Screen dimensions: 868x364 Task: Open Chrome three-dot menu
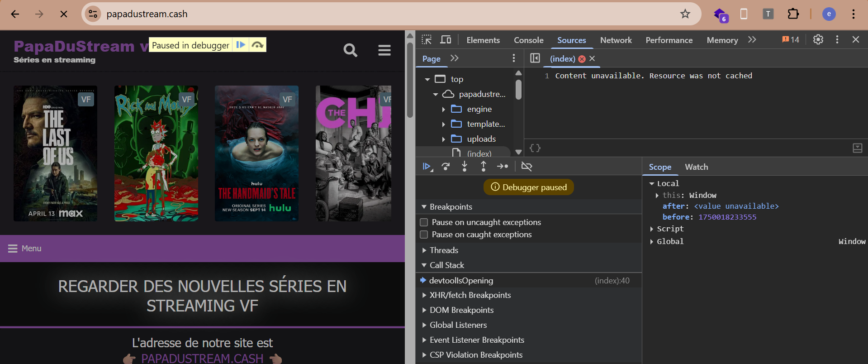(854, 14)
